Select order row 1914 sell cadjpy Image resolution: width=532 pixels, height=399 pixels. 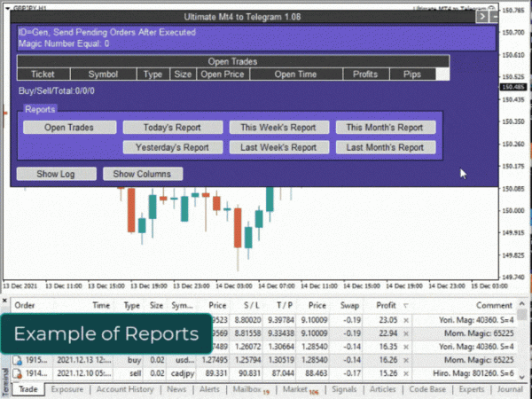263,373
